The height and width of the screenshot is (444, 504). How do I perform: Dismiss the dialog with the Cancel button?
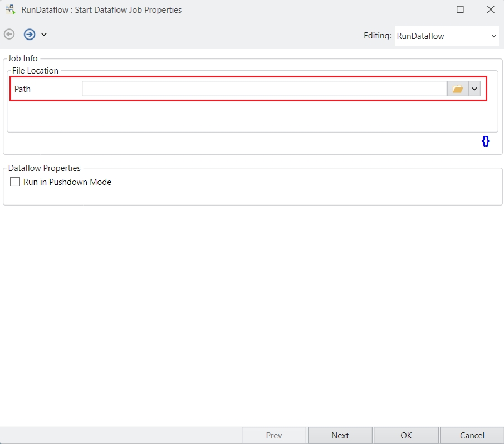[x=472, y=436]
